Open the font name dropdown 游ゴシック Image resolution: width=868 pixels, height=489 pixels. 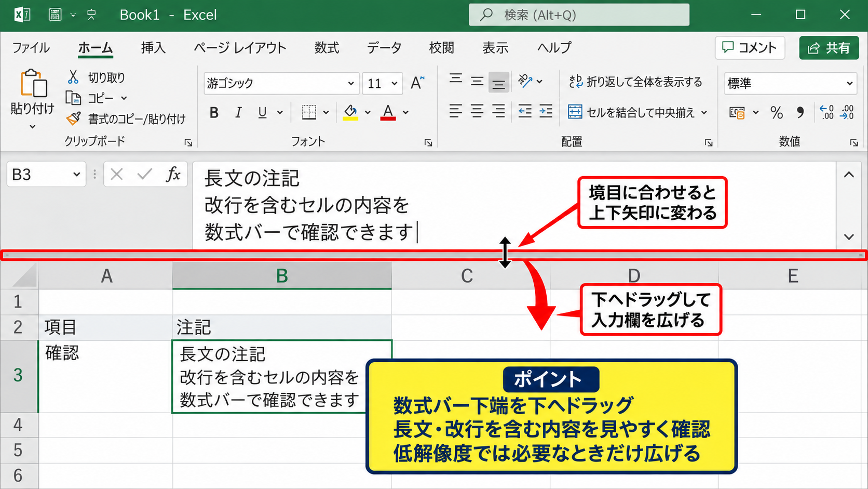click(x=351, y=83)
